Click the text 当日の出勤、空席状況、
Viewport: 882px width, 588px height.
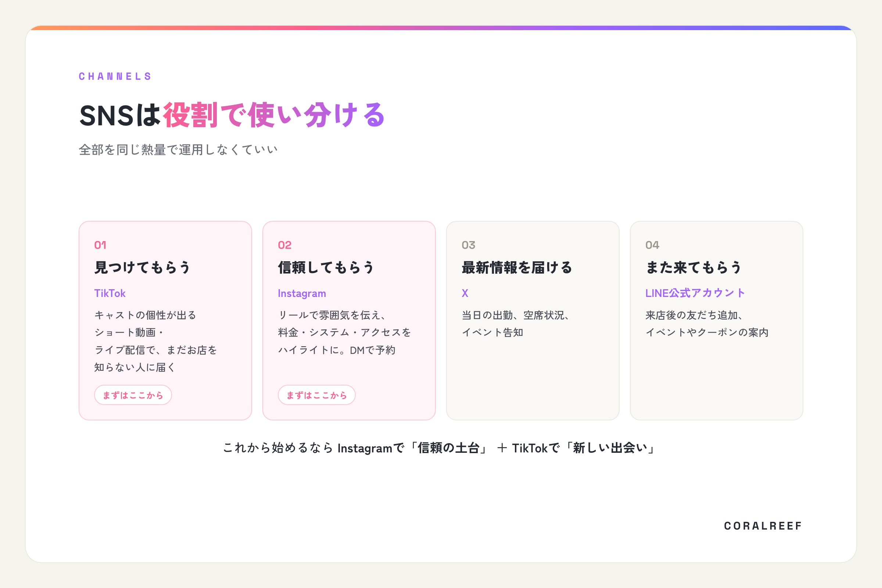(x=516, y=315)
